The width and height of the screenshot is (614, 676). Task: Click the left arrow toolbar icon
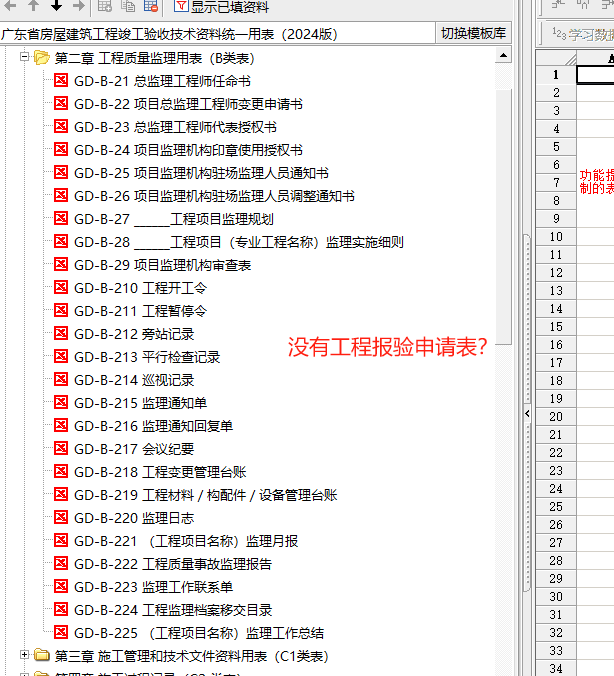pos(10,6)
